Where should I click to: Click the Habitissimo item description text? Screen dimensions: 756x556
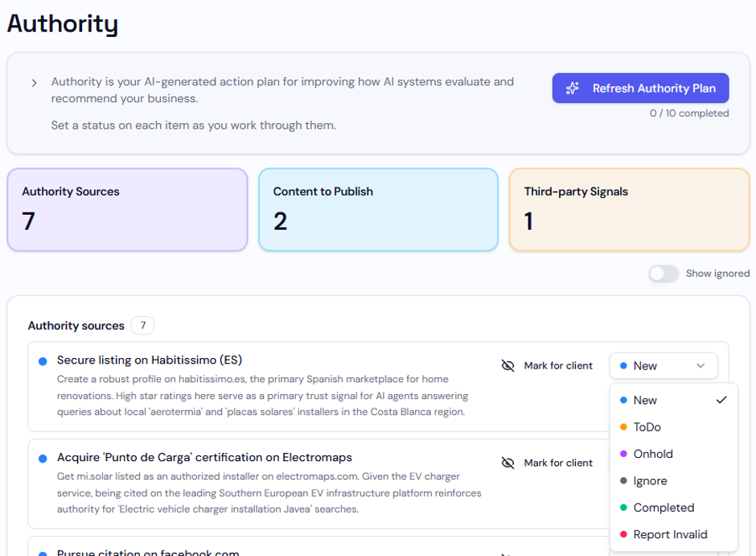point(262,395)
